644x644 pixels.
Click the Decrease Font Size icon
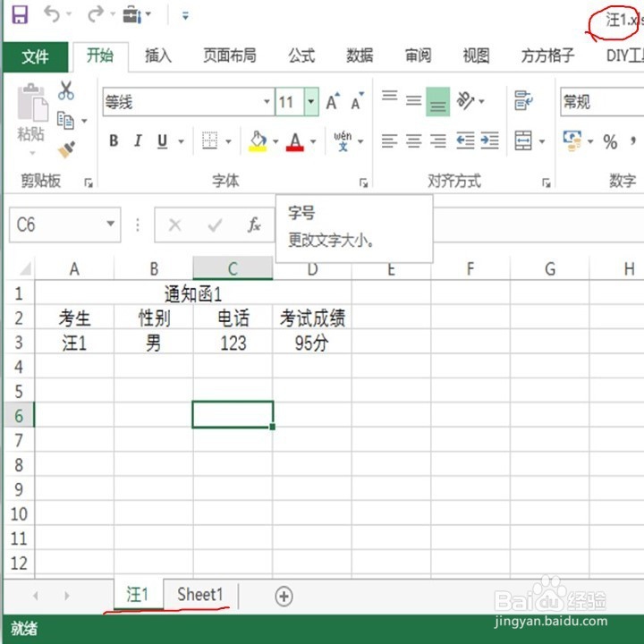(357, 101)
